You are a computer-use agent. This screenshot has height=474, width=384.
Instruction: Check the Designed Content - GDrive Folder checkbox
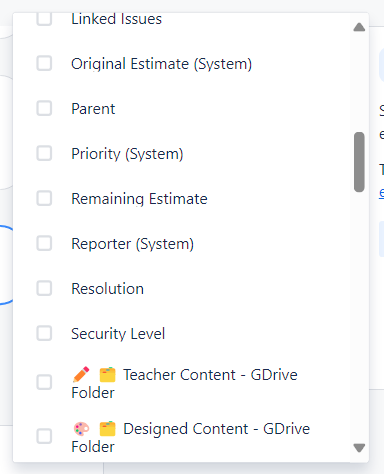pos(44,436)
